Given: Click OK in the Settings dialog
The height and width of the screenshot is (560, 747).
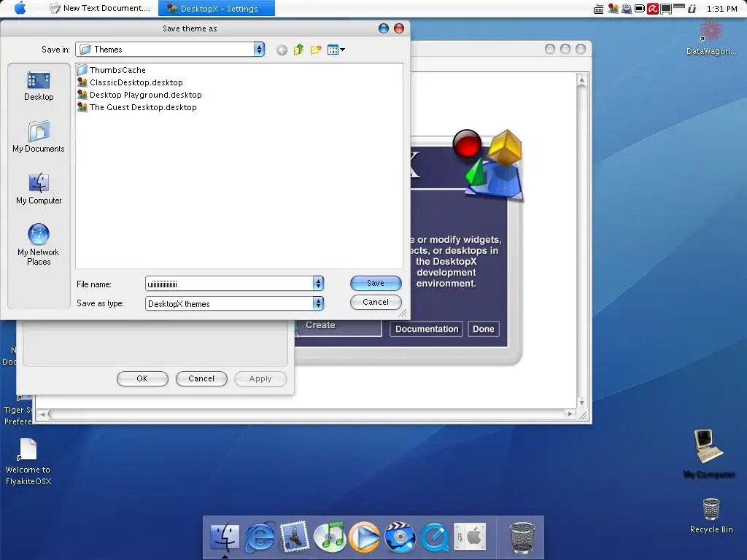Looking at the screenshot, I should click(142, 378).
